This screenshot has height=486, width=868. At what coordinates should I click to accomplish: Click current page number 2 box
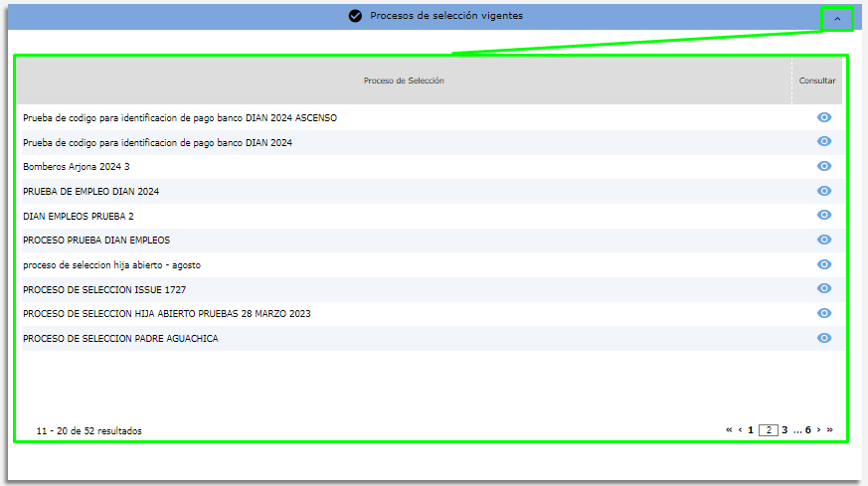click(x=768, y=430)
